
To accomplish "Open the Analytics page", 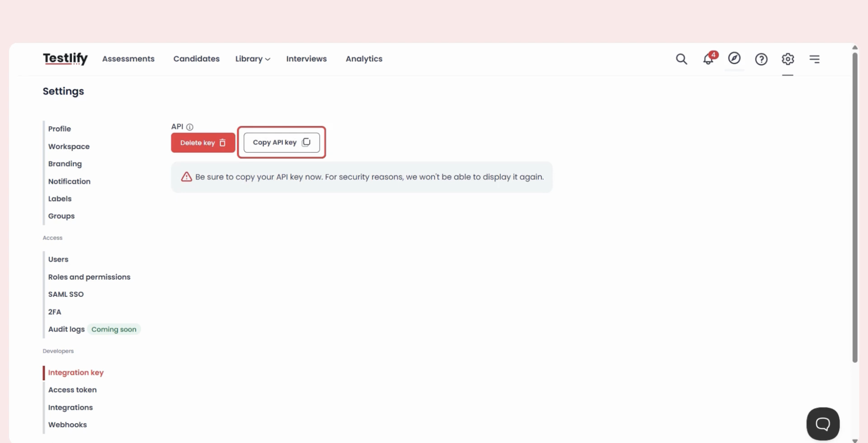I will tap(364, 59).
